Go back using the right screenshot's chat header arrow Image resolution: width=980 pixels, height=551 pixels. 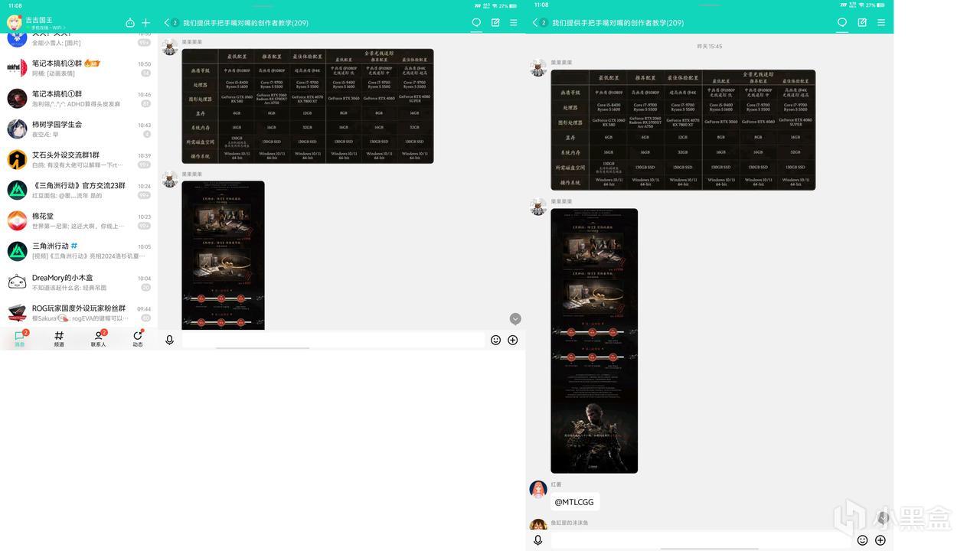[535, 23]
